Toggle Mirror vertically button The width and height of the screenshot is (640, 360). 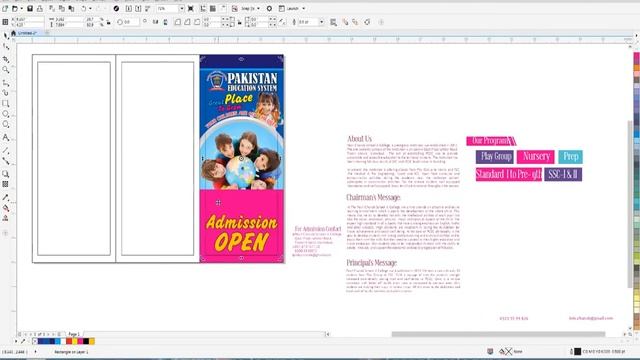[x=165, y=22]
